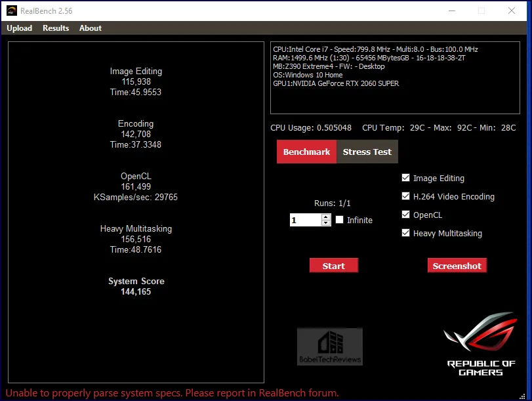Open the About menu
Screen dimensions: 532x401
[x=91, y=28]
